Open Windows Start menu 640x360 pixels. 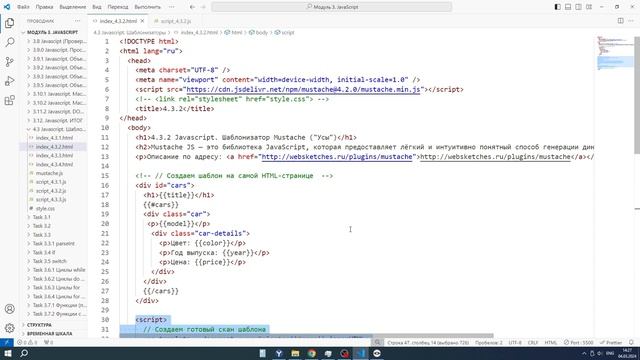coord(7,353)
